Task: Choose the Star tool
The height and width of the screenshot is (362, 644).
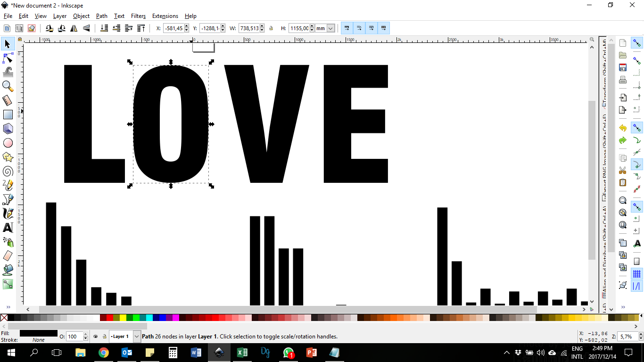Action: tap(7, 157)
